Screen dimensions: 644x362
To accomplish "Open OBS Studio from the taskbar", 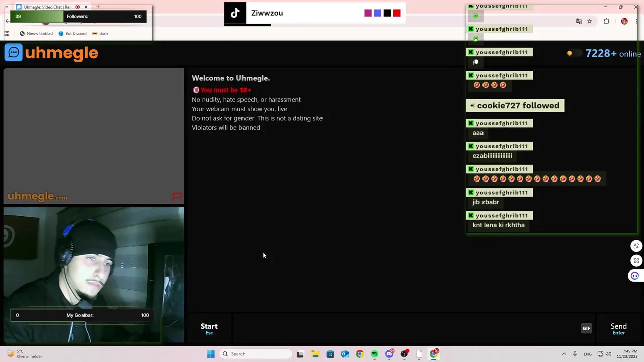I will point(405,354).
